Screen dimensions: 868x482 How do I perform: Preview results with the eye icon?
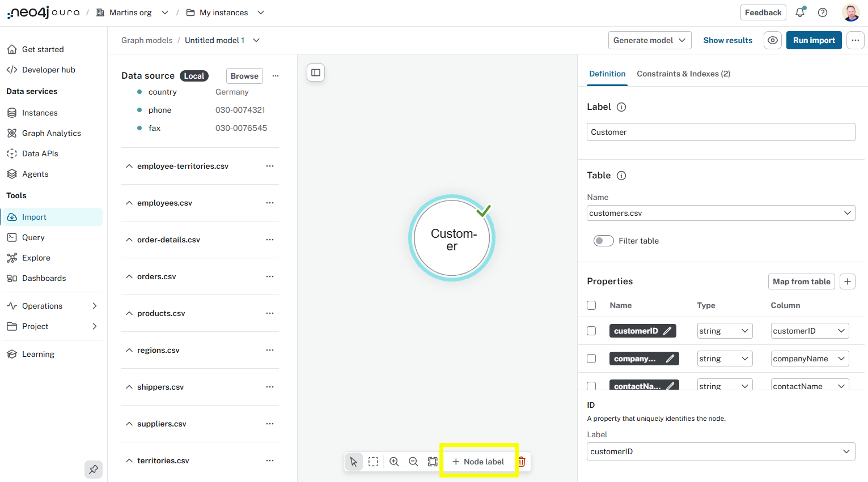pyautogui.click(x=772, y=40)
